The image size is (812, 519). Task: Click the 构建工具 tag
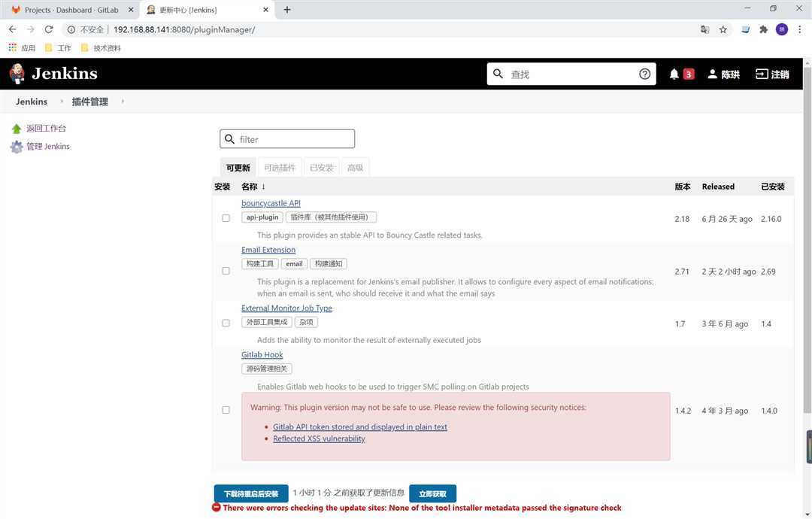pyautogui.click(x=260, y=264)
